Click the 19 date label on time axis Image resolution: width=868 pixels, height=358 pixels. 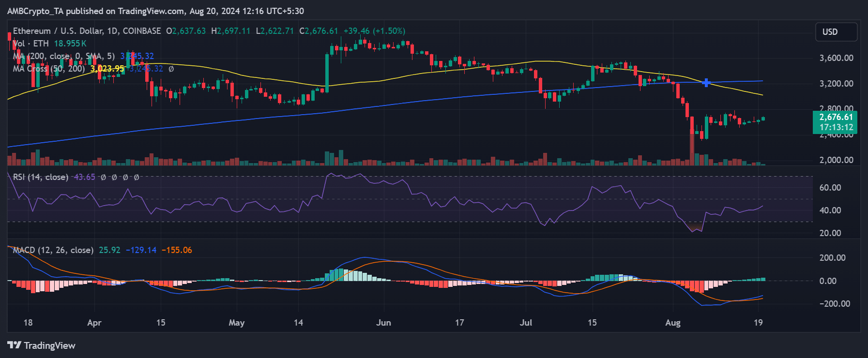758,323
